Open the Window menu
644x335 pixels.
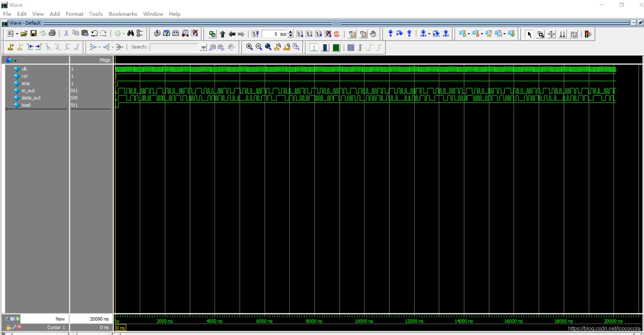coord(153,14)
